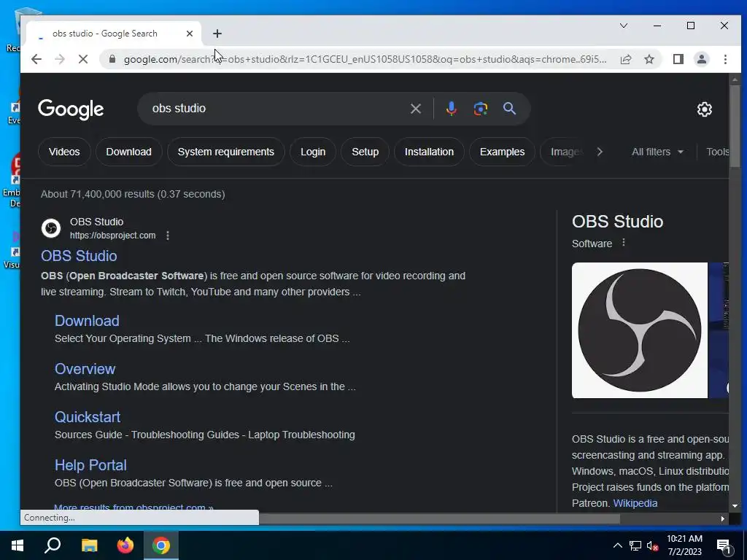Viewport: 747px width, 560px height.
Task: Select the Installation filter chip
Action: 429,152
